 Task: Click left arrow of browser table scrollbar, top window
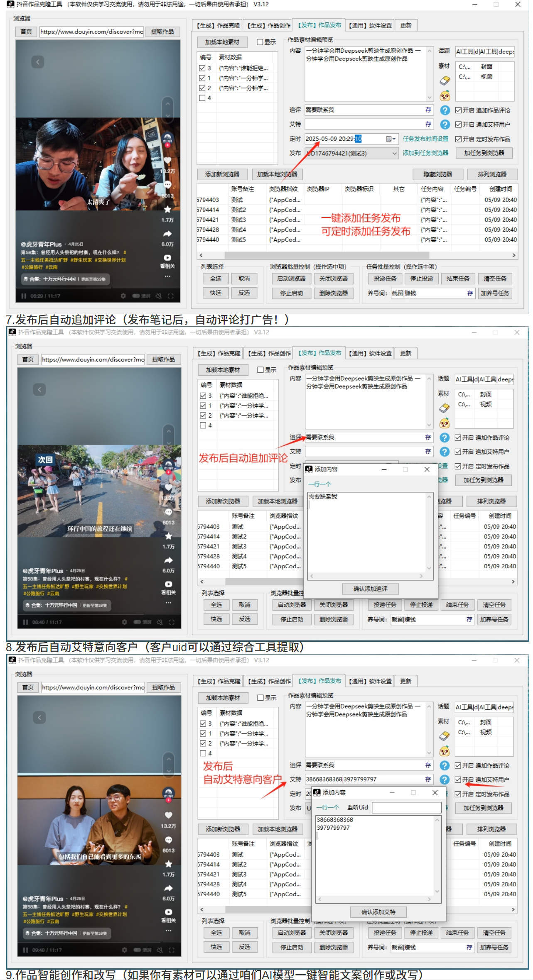tap(201, 255)
